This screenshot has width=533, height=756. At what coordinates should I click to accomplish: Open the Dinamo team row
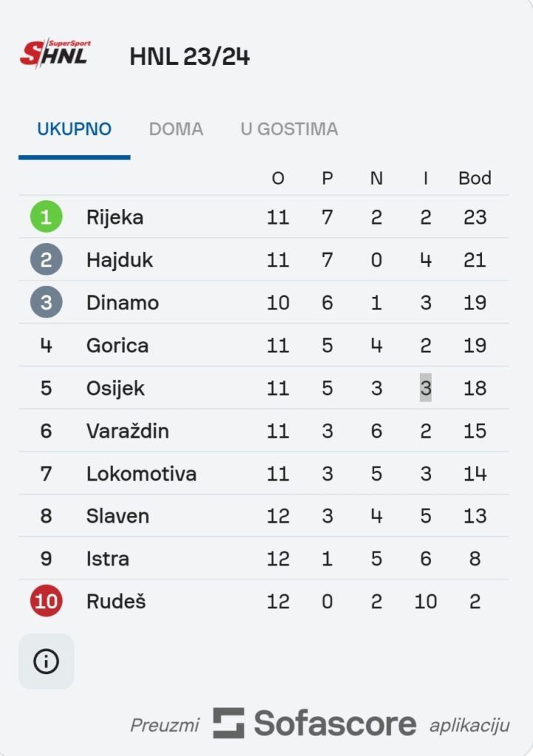[x=264, y=302]
